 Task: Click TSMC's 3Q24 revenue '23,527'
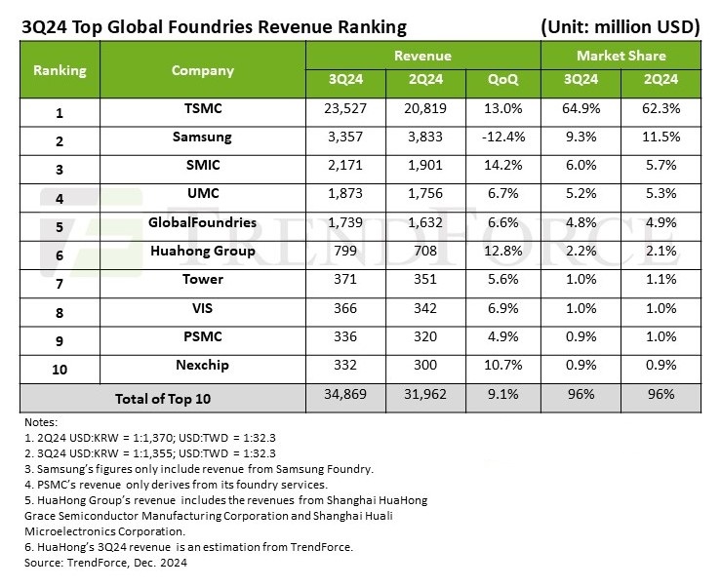pyautogui.click(x=345, y=108)
